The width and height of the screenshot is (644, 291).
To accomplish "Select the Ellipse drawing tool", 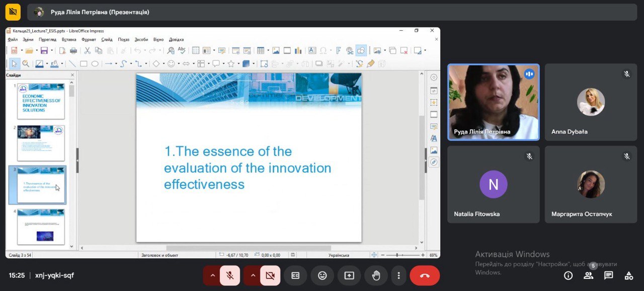I will (95, 63).
